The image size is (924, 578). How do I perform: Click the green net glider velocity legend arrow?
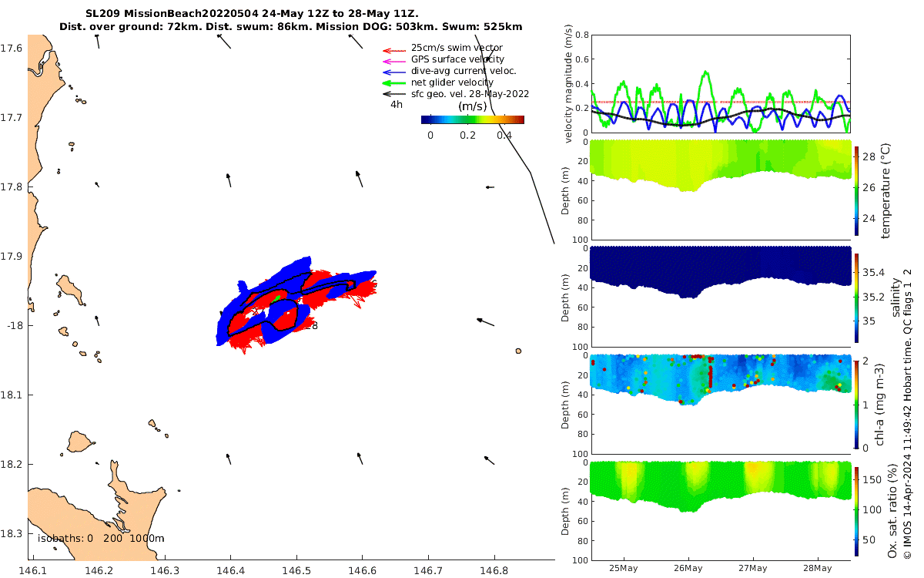394,82
